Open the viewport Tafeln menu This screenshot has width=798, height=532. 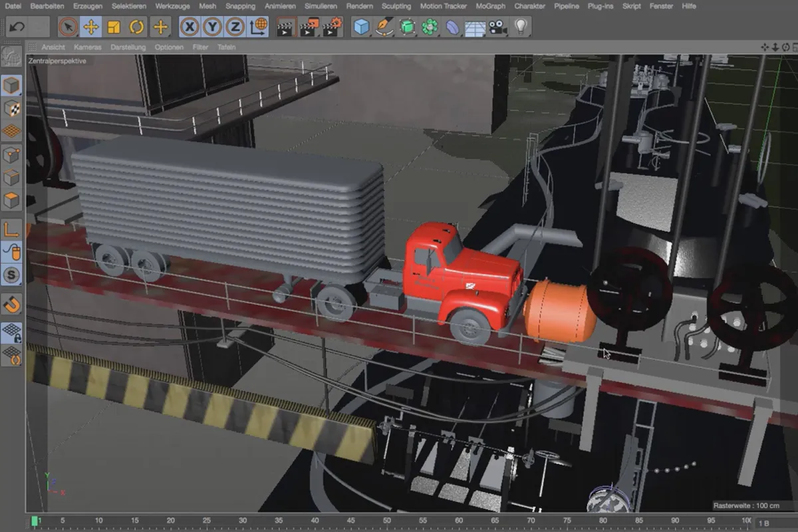click(226, 47)
